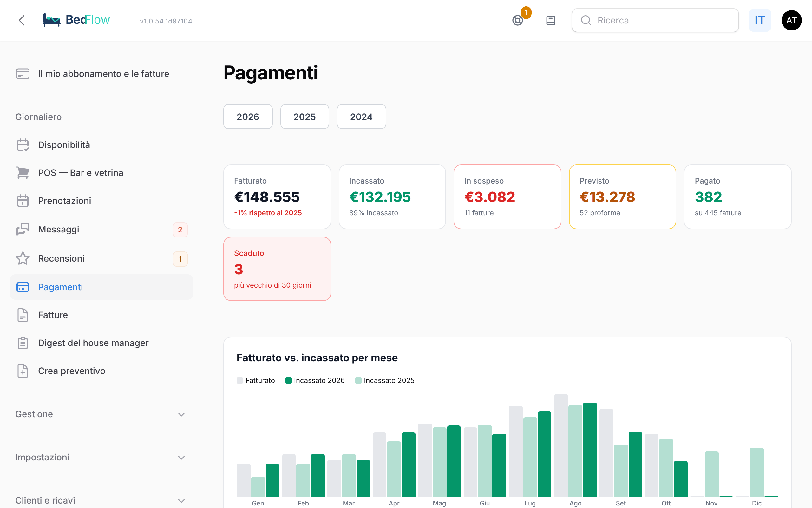This screenshot has height=508, width=812.
Task: Click the Incassato €132.195 card
Action: 392,197
